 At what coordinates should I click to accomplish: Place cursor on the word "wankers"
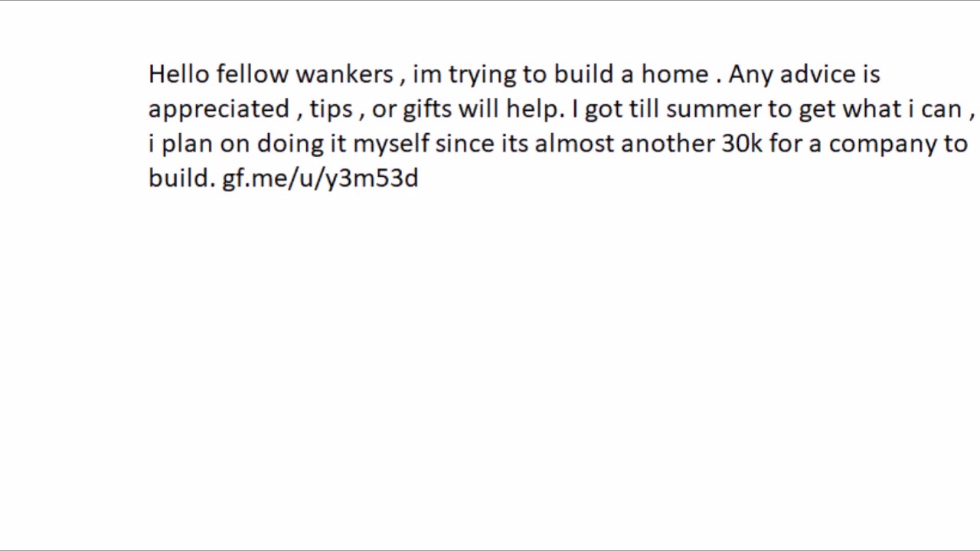tap(345, 74)
